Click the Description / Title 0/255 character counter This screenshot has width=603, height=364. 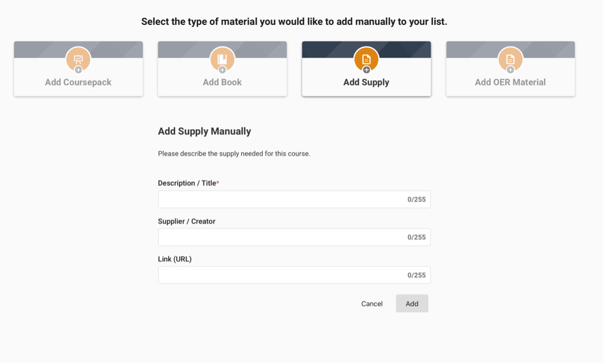(x=416, y=200)
